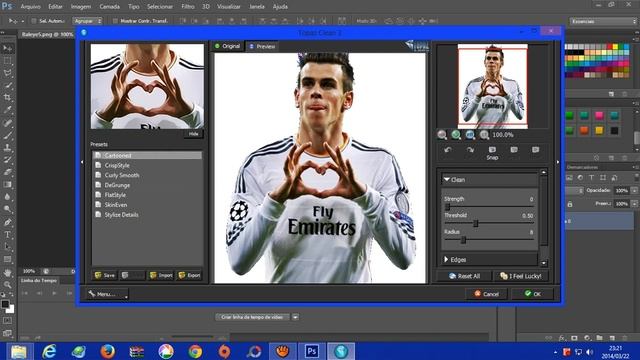Click the redo arrow in Topaz panel

click(x=470, y=150)
